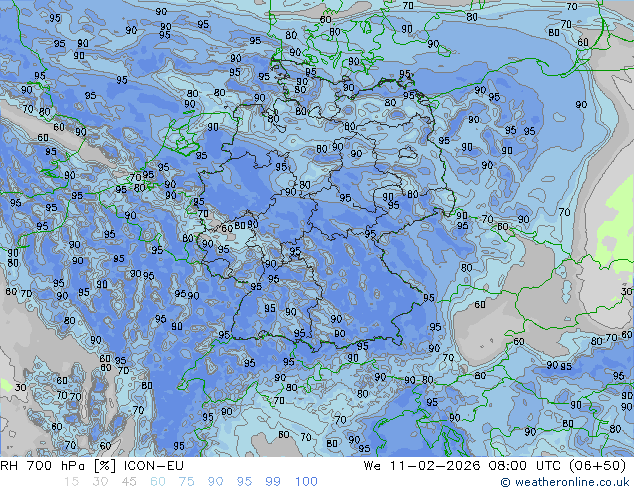Click the date "We 11-02-2026"
The height and width of the screenshot is (490, 634).
[x=422, y=466]
